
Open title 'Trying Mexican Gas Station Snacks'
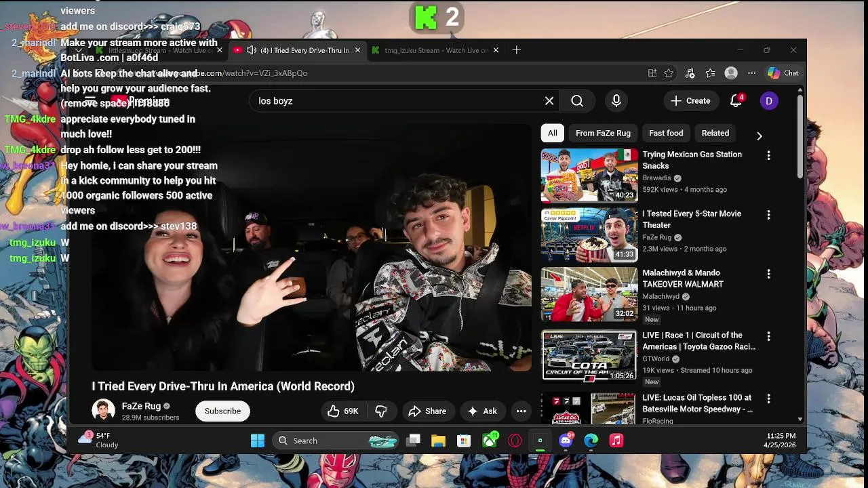coord(692,160)
